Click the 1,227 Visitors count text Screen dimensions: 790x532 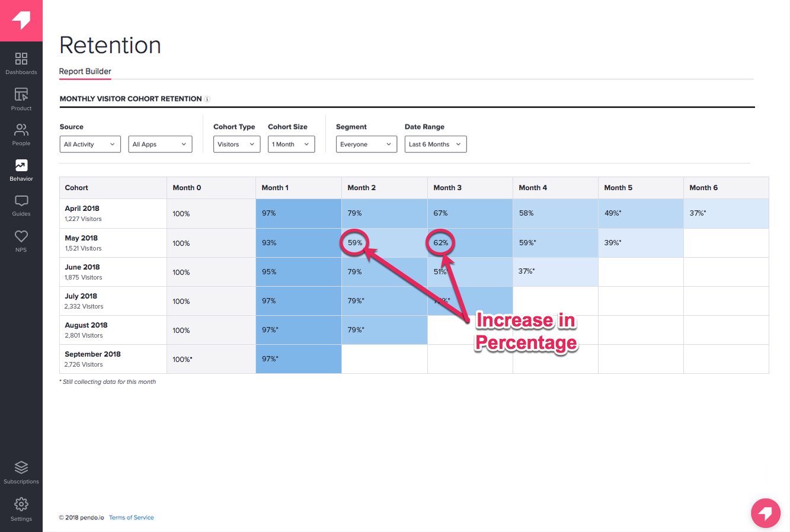click(83, 219)
